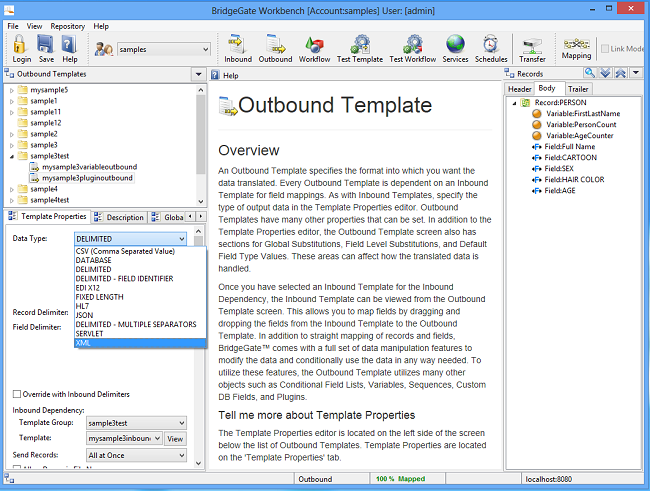Open the samples account dropdown
This screenshot has height=491, width=650.
point(164,49)
